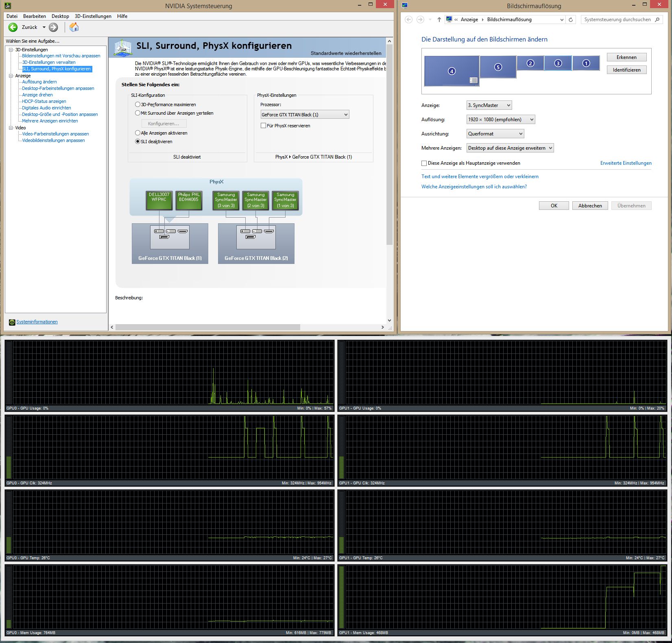Click the Identifizieren button
Image resolution: width=672 pixels, height=643 pixels.
coord(626,70)
